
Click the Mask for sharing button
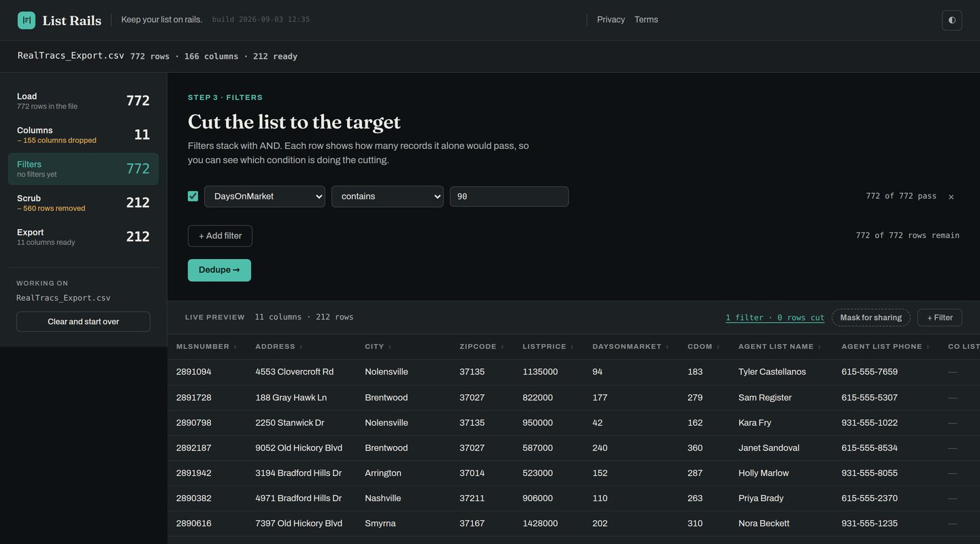click(x=870, y=318)
